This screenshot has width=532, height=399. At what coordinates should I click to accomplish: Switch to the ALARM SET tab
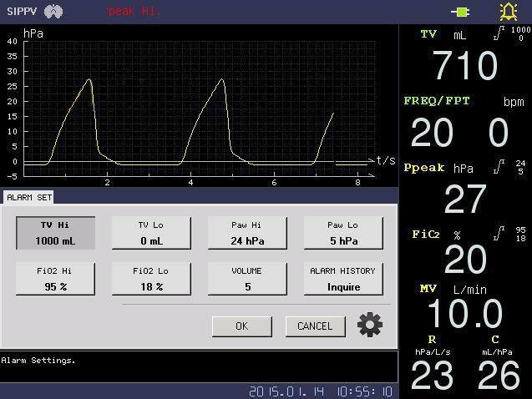tap(29, 198)
